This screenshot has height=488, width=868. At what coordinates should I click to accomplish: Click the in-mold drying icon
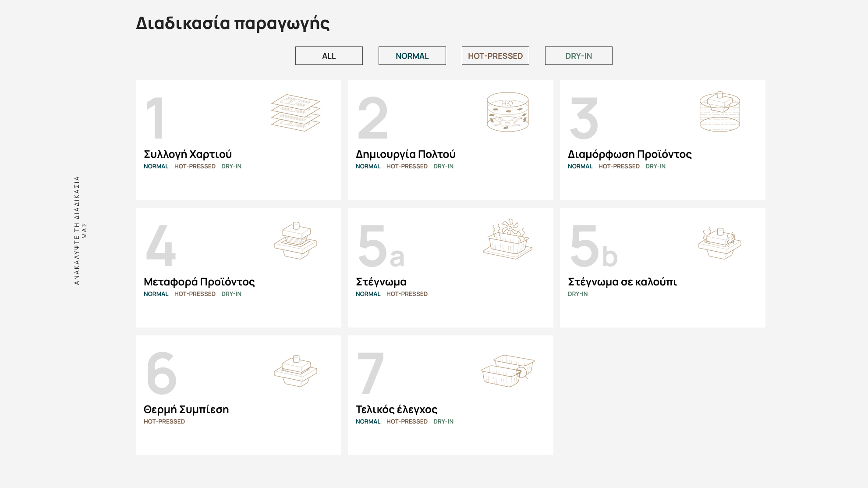point(720,242)
